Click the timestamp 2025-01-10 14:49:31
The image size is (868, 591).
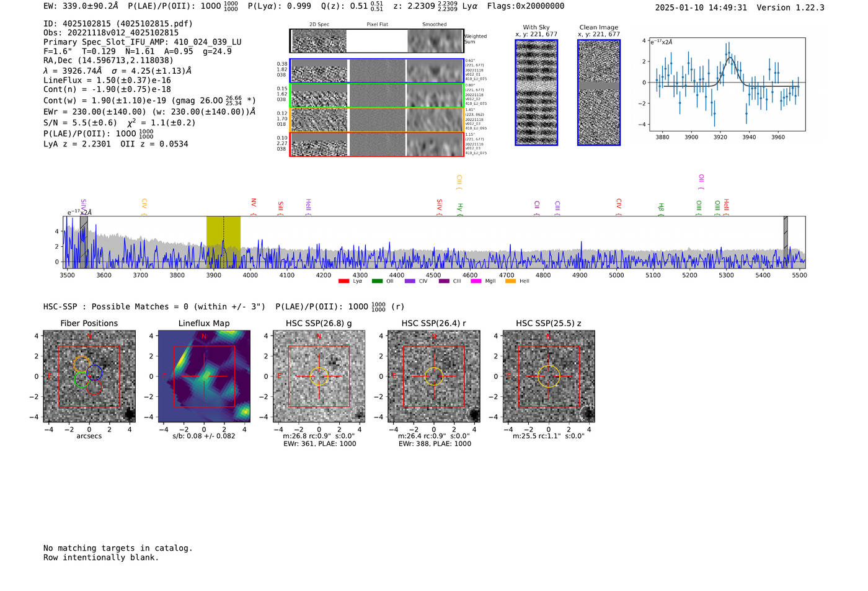701,7
